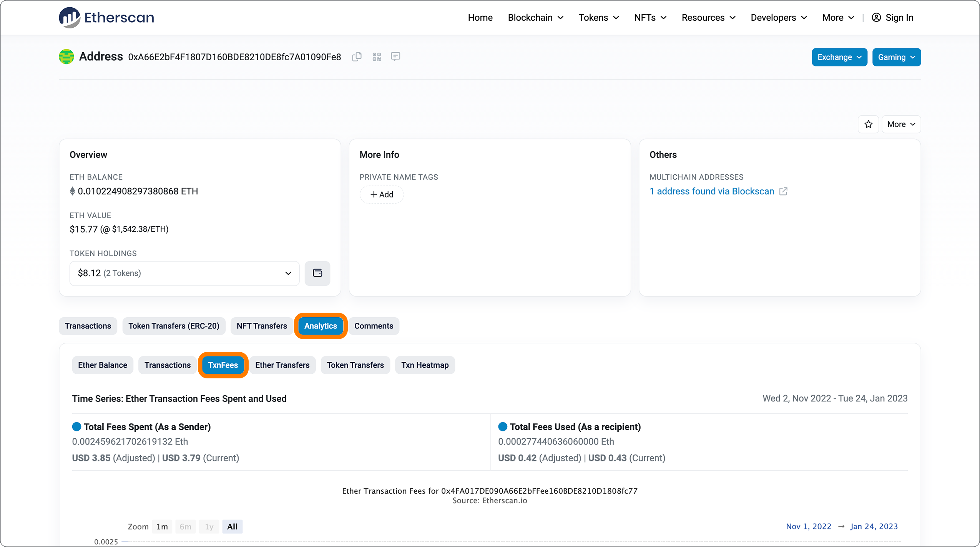Open the Blockchain menu

click(x=536, y=18)
